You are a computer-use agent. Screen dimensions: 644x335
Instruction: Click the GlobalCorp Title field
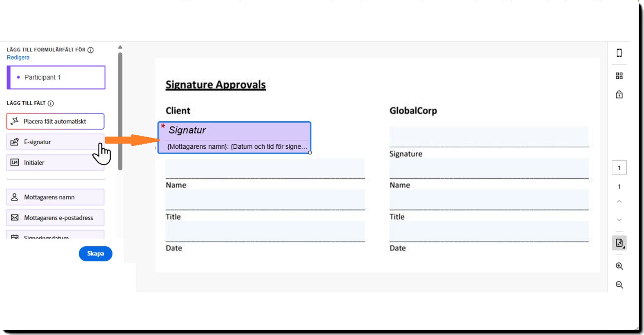489,199
